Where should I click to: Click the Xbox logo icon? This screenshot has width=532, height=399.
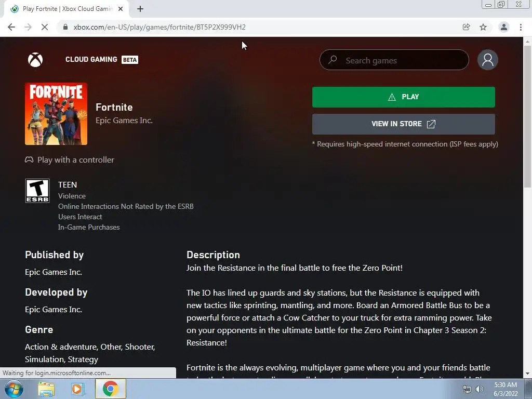point(35,60)
